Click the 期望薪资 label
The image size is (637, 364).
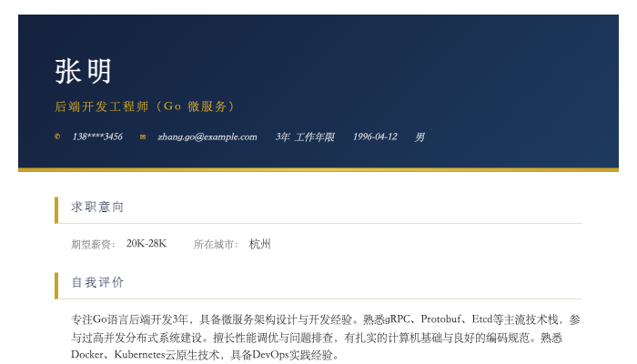pyautogui.click(x=93, y=244)
